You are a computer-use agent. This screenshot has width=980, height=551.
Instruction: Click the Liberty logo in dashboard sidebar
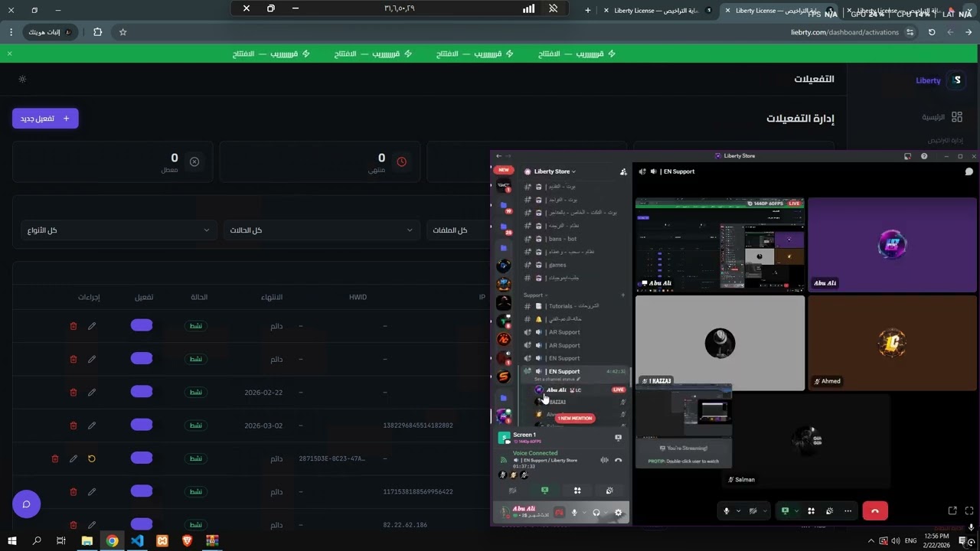pyautogui.click(x=956, y=80)
